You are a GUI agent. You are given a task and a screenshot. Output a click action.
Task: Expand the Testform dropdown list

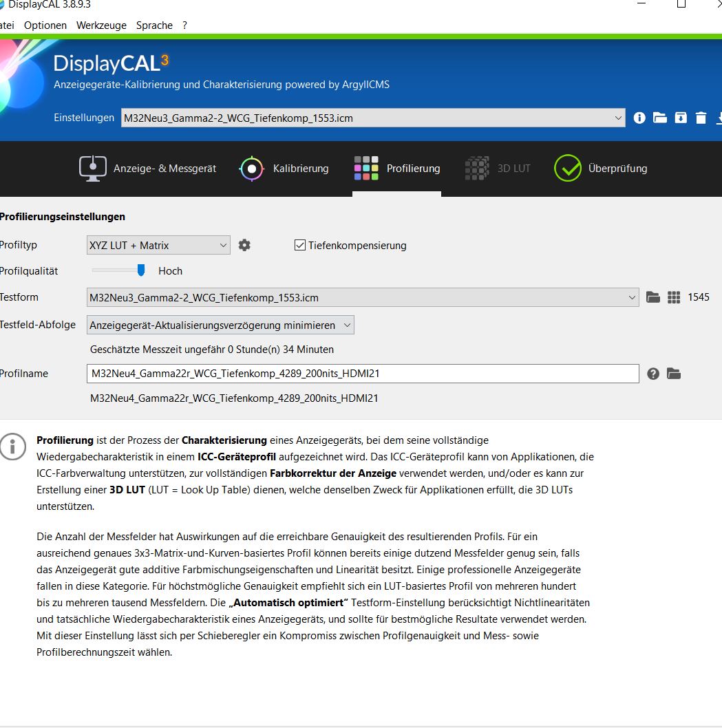pos(363,298)
